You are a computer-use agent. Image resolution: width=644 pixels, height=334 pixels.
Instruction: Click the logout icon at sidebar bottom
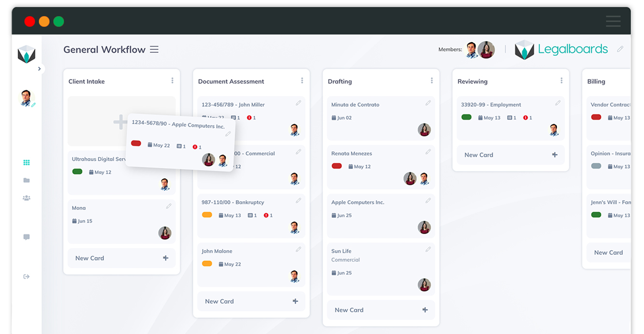[x=26, y=276]
